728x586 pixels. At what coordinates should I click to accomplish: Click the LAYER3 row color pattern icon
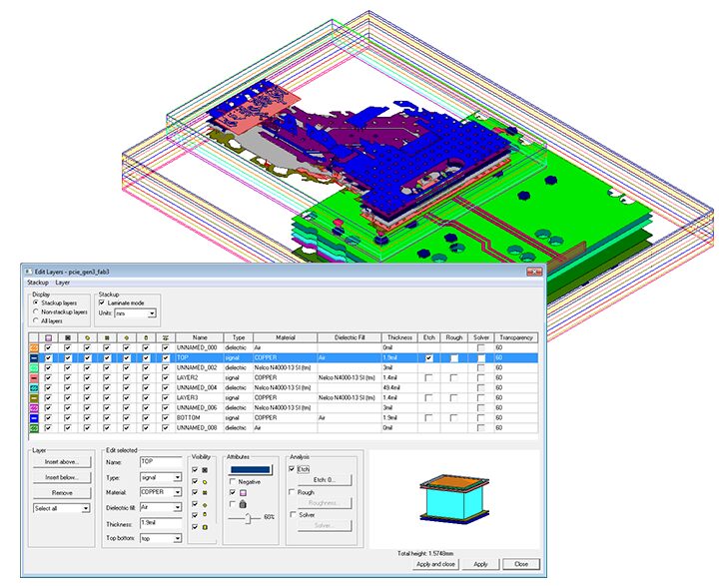34,397
